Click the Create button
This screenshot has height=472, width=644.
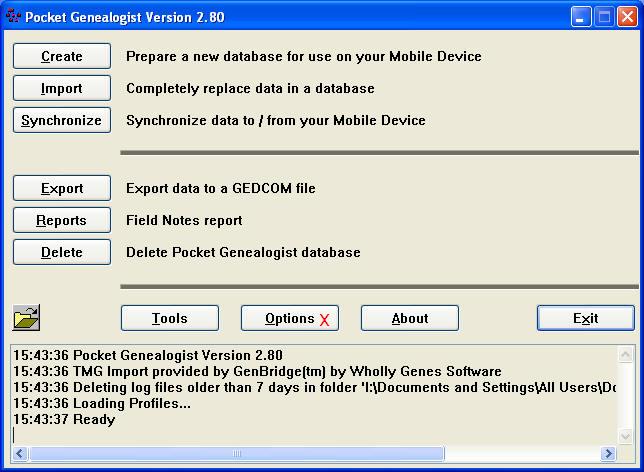(x=62, y=56)
